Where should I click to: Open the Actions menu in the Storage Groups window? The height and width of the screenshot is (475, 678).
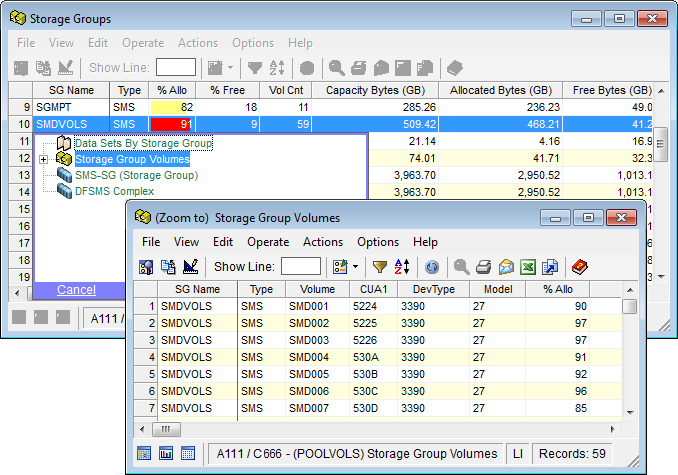(x=197, y=43)
